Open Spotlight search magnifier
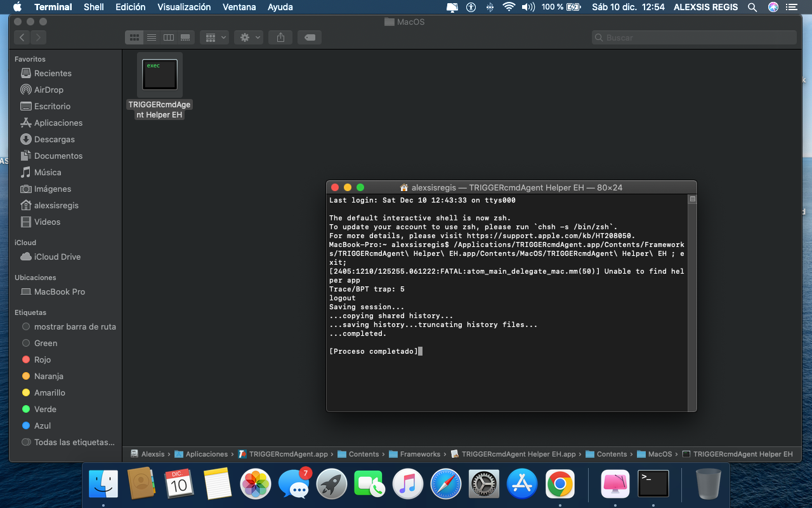Viewport: 812px width, 508px height. coord(752,7)
